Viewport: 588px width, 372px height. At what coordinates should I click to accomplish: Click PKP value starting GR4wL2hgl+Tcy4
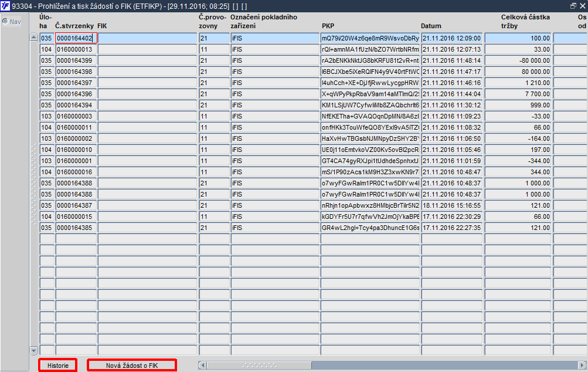(x=370, y=228)
